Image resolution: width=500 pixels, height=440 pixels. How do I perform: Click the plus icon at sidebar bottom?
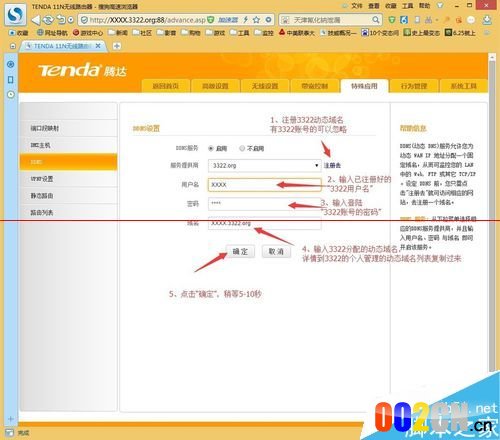[x=10, y=419]
